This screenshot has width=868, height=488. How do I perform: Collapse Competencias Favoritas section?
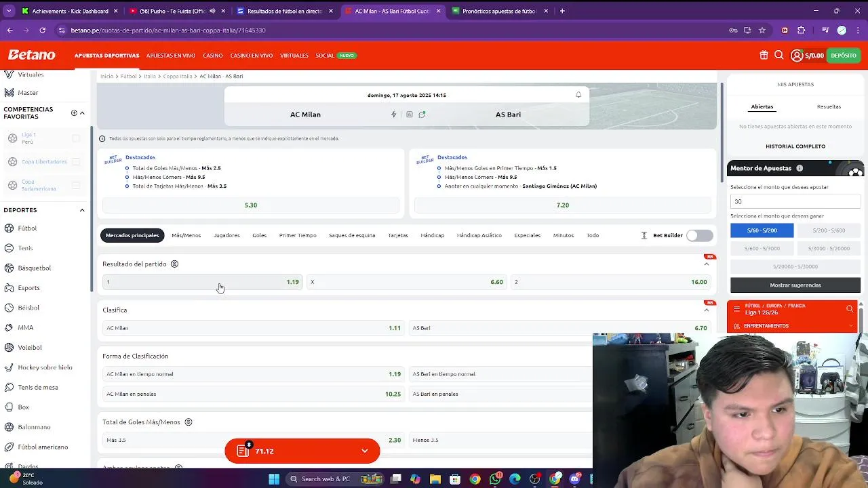[82, 113]
